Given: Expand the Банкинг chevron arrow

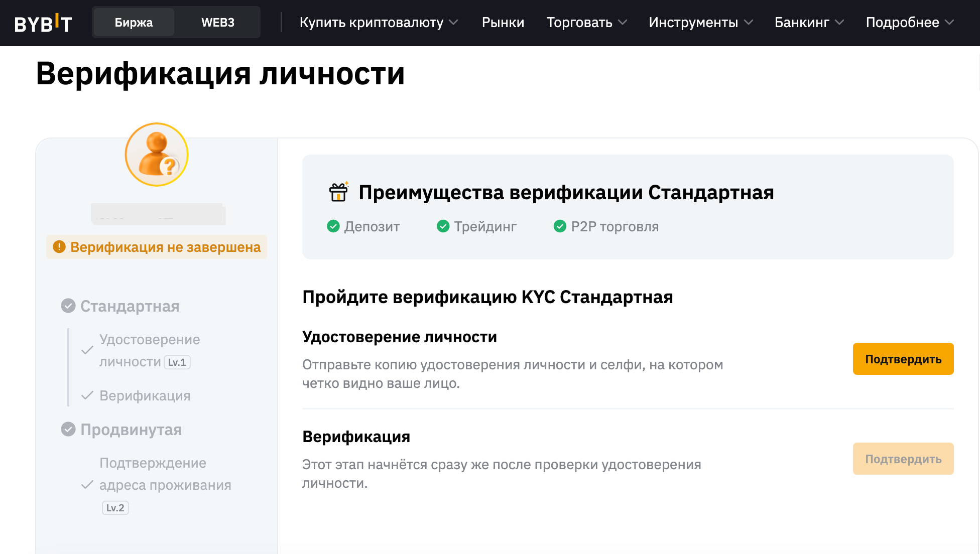Looking at the screenshot, I should pos(839,23).
